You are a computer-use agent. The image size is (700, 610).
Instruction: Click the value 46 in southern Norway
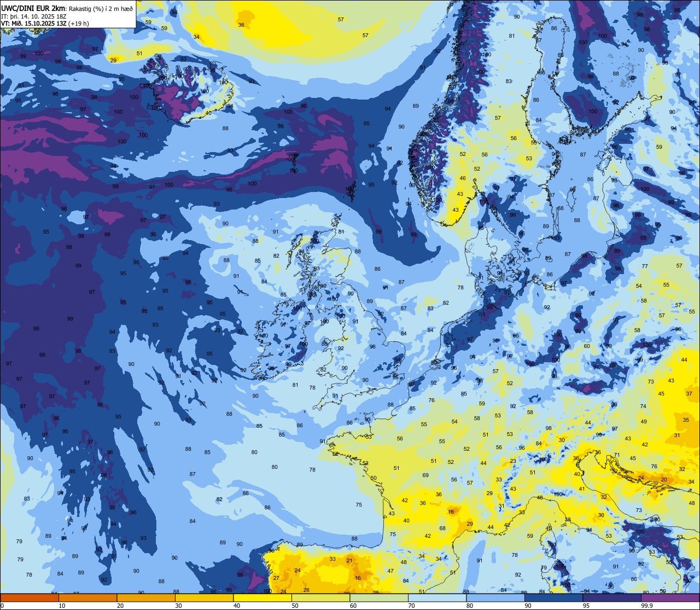point(463,178)
